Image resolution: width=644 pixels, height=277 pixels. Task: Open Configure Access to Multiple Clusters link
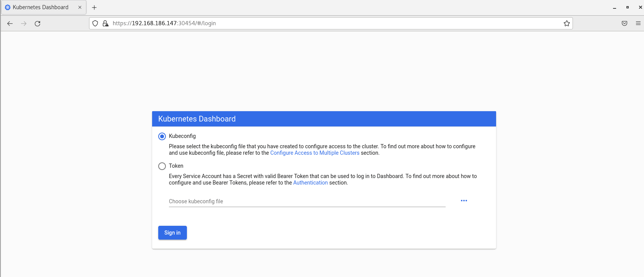pos(315,153)
